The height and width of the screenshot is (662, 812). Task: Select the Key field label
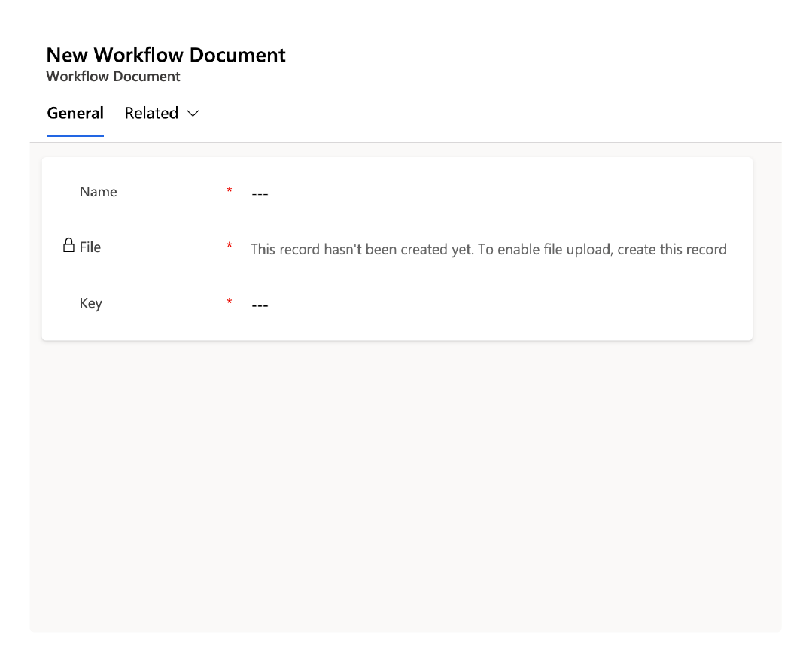tap(90, 303)
